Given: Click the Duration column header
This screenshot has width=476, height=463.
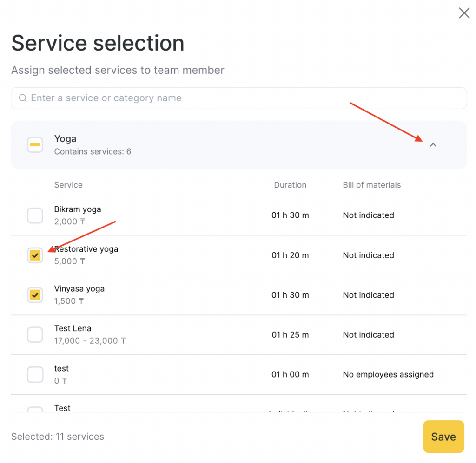Looking at the screenshot, I should pyautogui.click(x=290, y=185).
